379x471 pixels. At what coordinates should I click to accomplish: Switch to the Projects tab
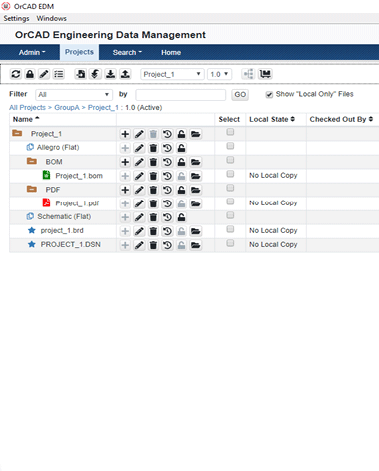(x=79, y=52)
